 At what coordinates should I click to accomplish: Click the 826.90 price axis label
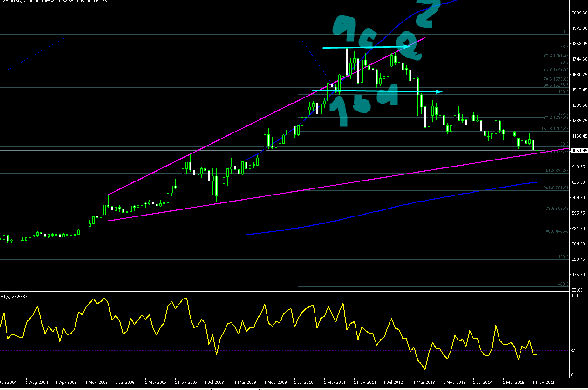(580, 182)
